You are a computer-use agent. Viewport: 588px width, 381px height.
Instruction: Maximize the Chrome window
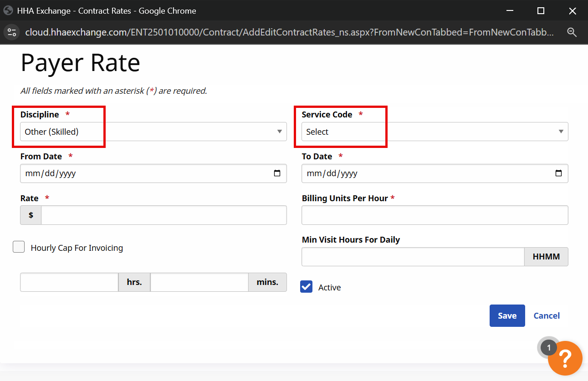[541, 10]
